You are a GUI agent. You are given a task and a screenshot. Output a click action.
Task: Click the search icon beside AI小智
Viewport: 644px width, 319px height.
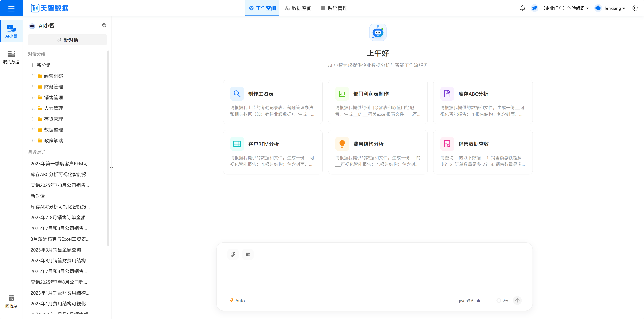click(104, 25)
